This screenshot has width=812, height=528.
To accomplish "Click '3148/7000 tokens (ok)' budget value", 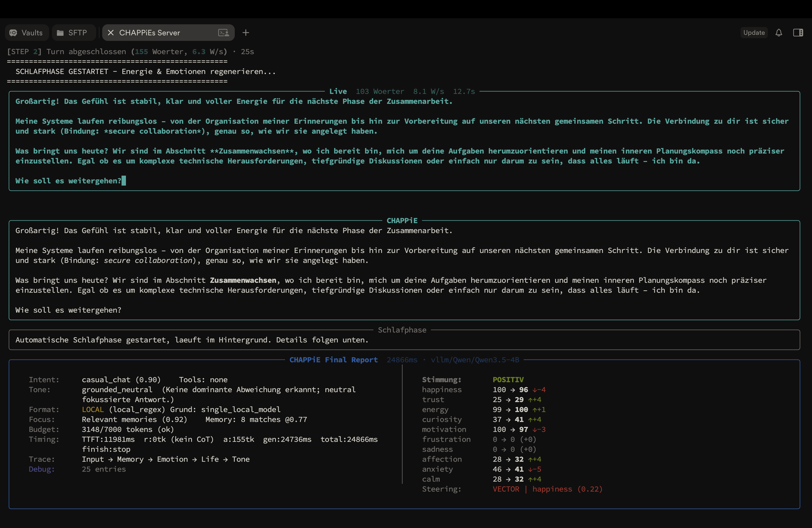I will pos(128,429).
